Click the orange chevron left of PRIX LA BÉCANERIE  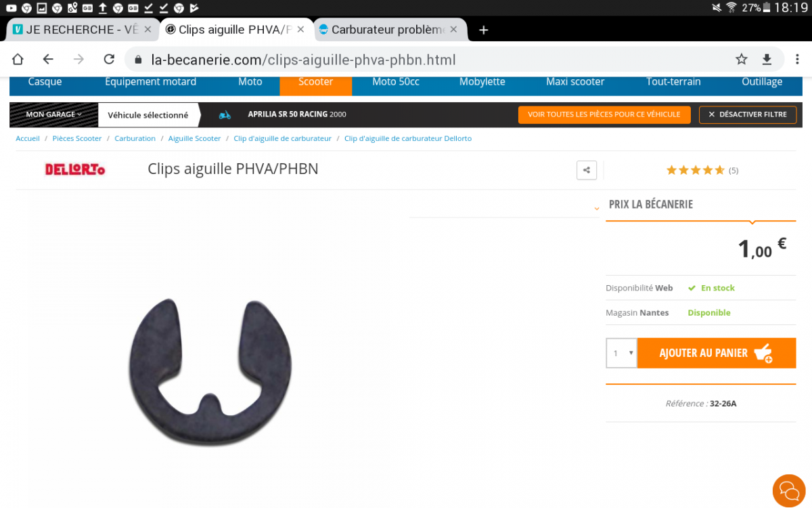pyautogui.click(x=597, y=209)
